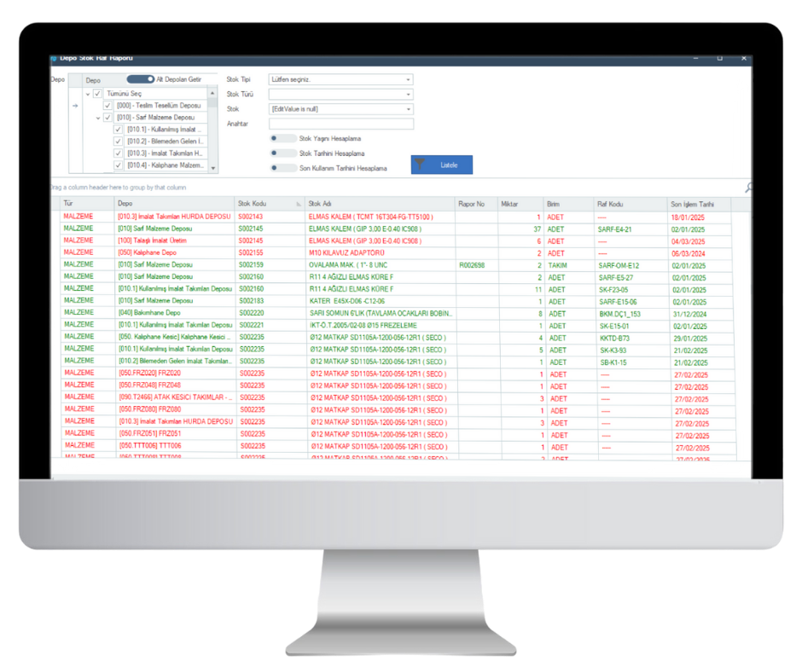
Task: Click the row arrow indicator beside the depo tree
Action: point(75,106)
